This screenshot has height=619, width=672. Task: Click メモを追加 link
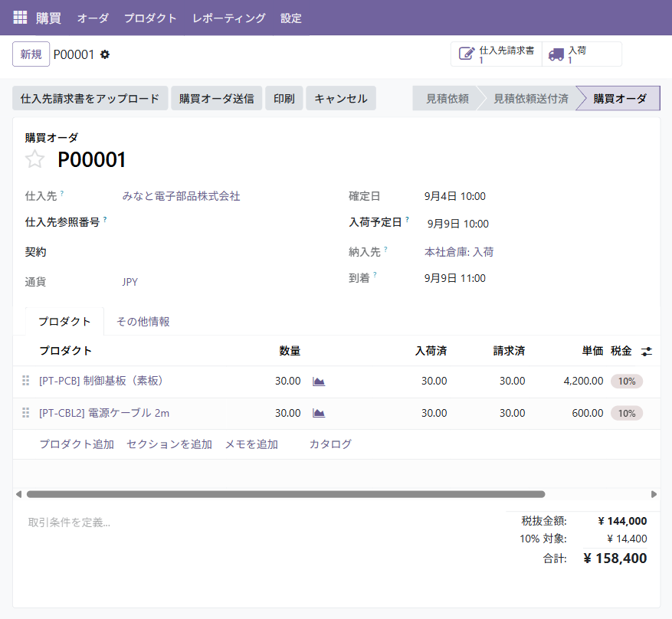coord(251,444)
